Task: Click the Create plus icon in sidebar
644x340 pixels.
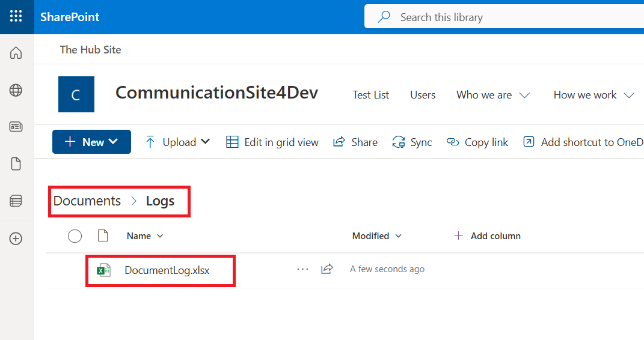Action: [x=16, y=238]
